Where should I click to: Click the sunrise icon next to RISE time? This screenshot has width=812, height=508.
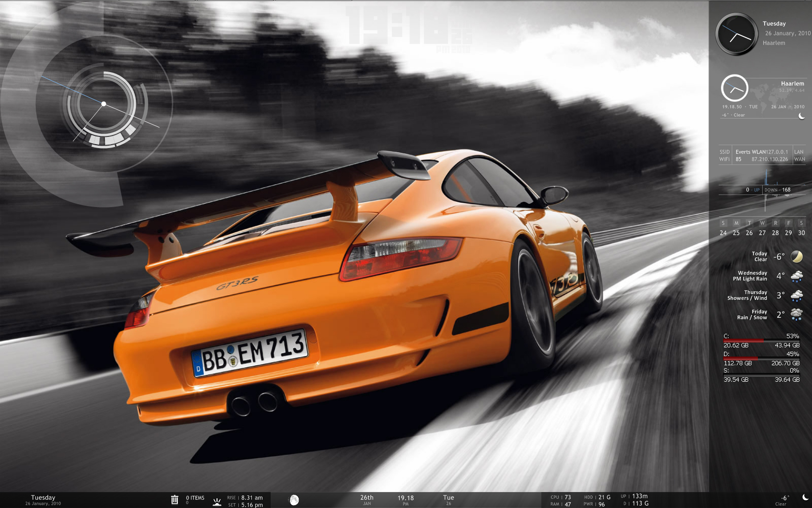[217, 502]
